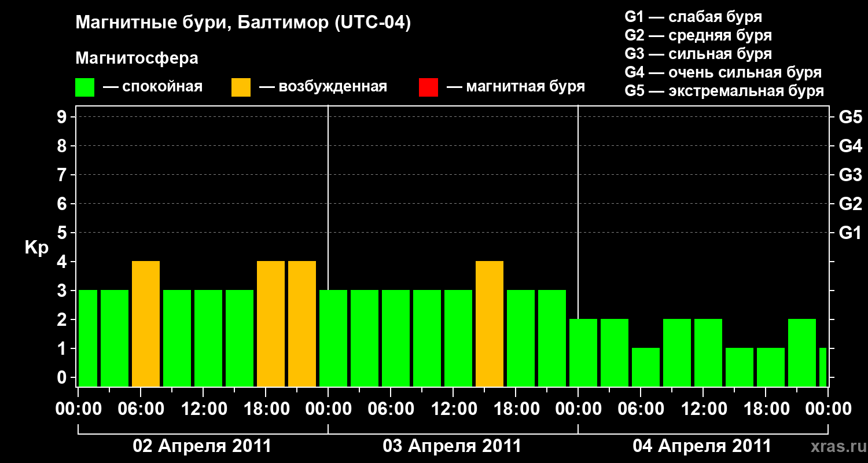
Task: Click the green спокойная legend swatch
Action: 85,87
